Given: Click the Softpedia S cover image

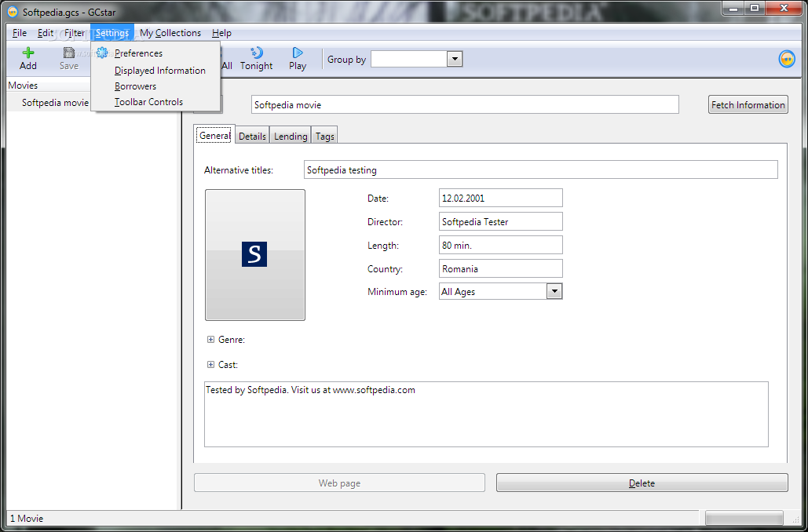Looking at the screenshot, I should click(x=254, y=254).
